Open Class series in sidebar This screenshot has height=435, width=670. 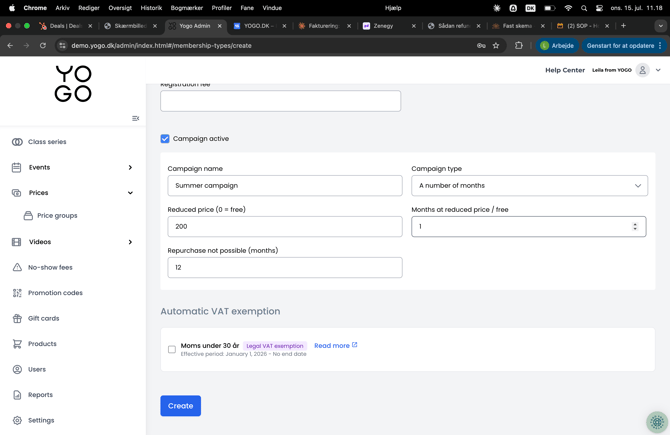coord(47,142)
